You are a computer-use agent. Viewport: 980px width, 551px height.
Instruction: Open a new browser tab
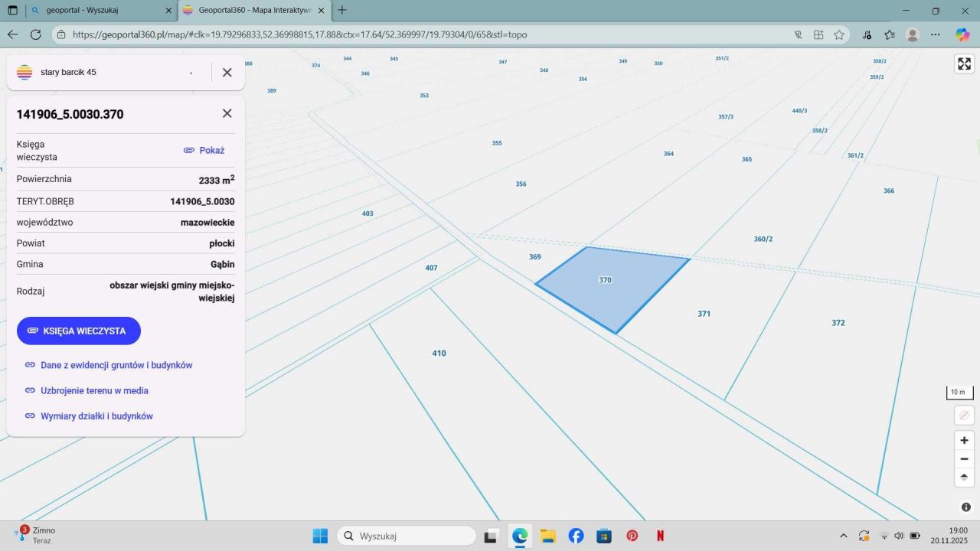pyautogui.click(x=342, y=11)
